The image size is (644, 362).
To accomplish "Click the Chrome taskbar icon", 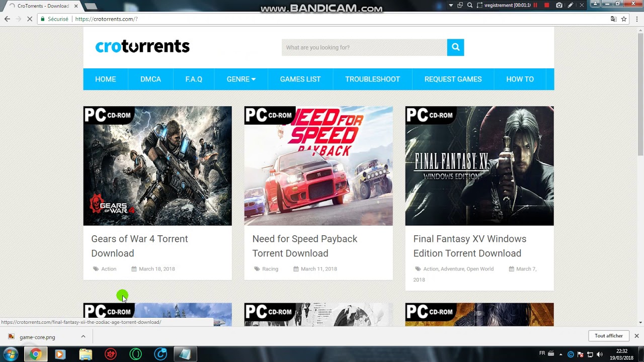I will click(x=35, y=354).
